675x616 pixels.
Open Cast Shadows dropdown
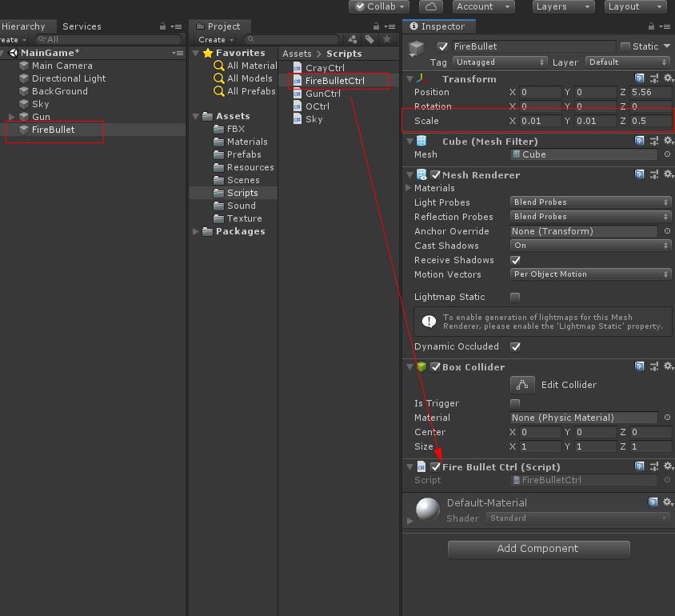click(590, 246)
